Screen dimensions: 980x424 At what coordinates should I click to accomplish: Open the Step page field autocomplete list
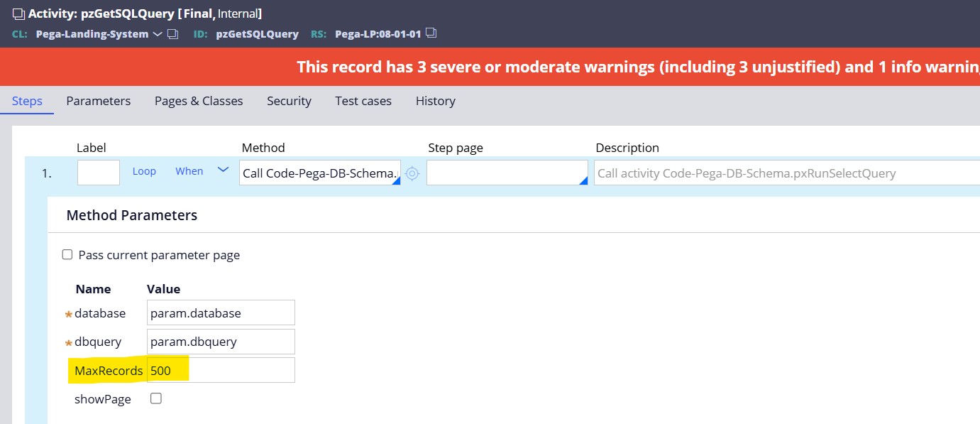point(583,180)
